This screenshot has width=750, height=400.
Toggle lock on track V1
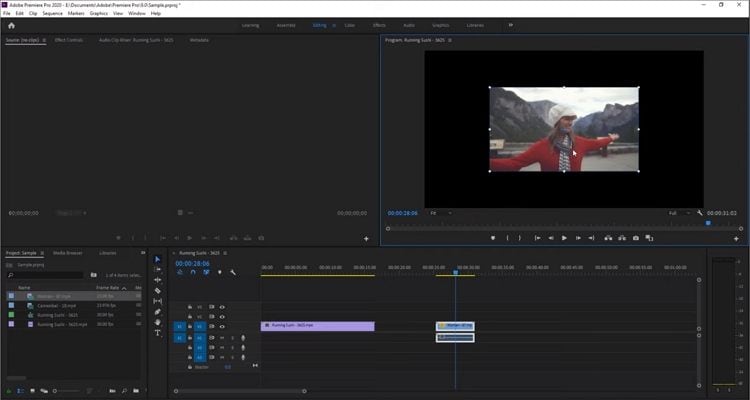tap(190, 327)
